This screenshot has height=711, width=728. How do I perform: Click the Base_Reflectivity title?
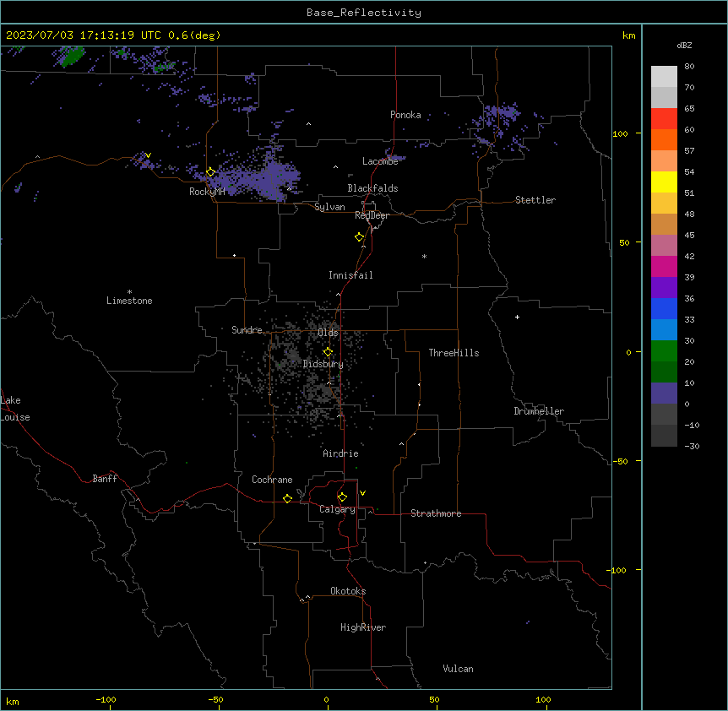(x=364, y=13)
